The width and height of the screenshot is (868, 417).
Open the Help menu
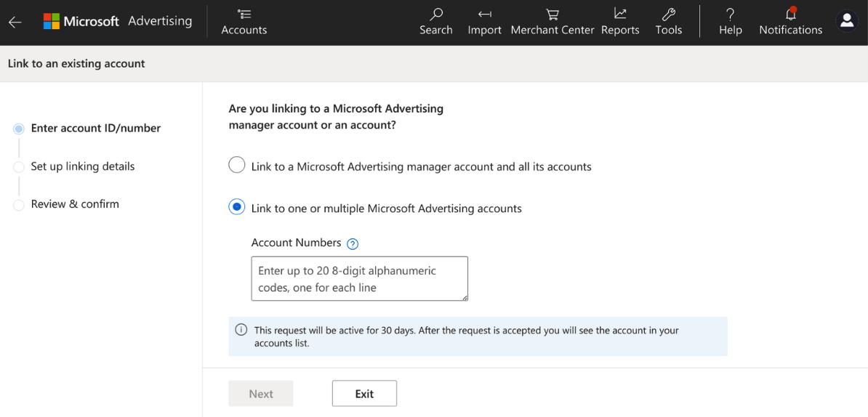(730, 22)
